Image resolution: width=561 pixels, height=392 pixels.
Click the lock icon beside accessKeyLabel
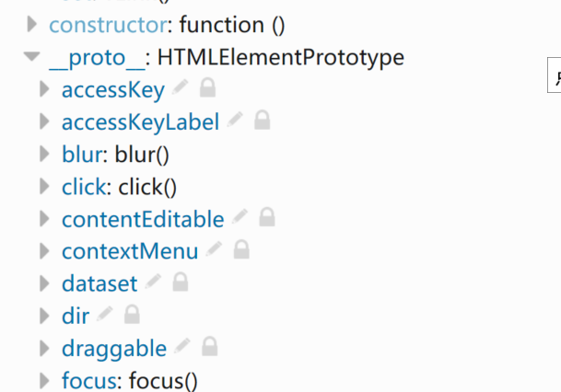[263, 120]
